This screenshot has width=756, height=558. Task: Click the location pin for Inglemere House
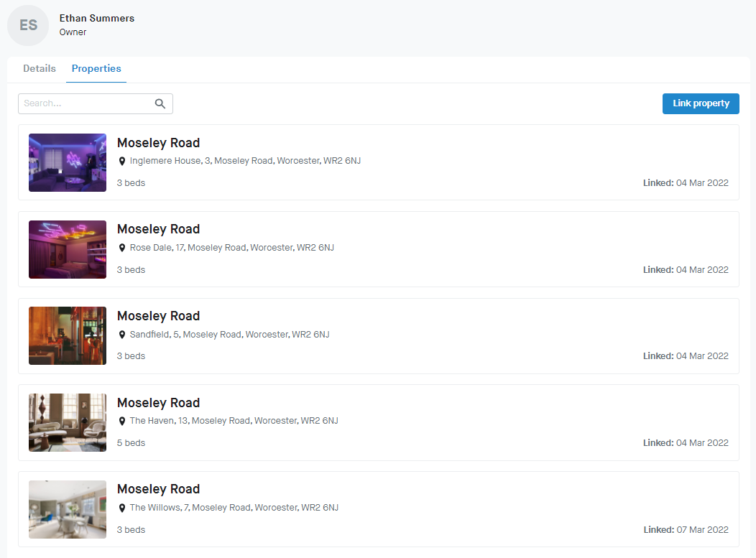coord(122,162)
